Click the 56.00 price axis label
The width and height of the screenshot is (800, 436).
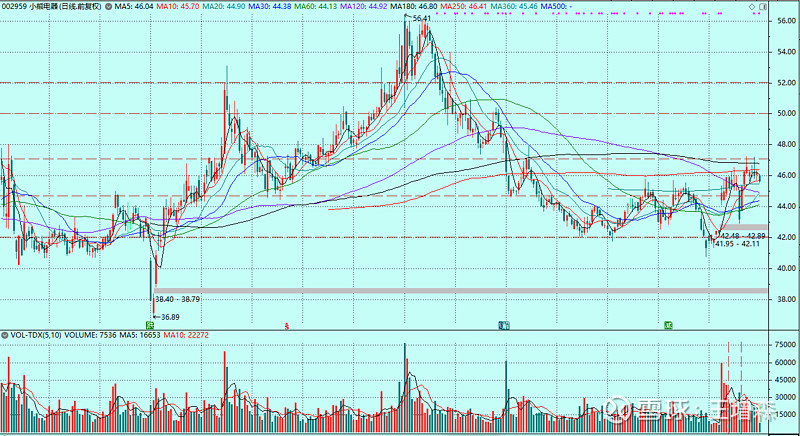tap(786, 21)
